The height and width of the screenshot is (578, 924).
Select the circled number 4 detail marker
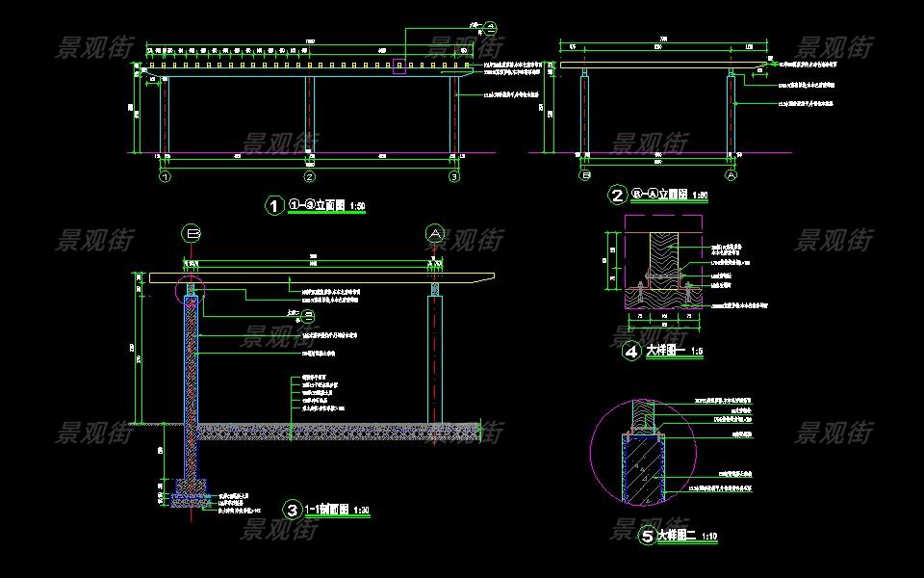tap(631, 353)
